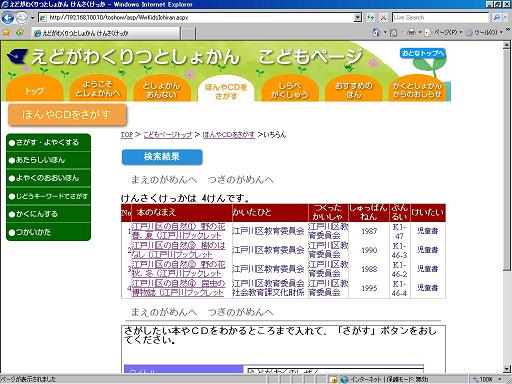
Task: Select the としょかんあんない navigation tab
Action: (x=162, y=90)
